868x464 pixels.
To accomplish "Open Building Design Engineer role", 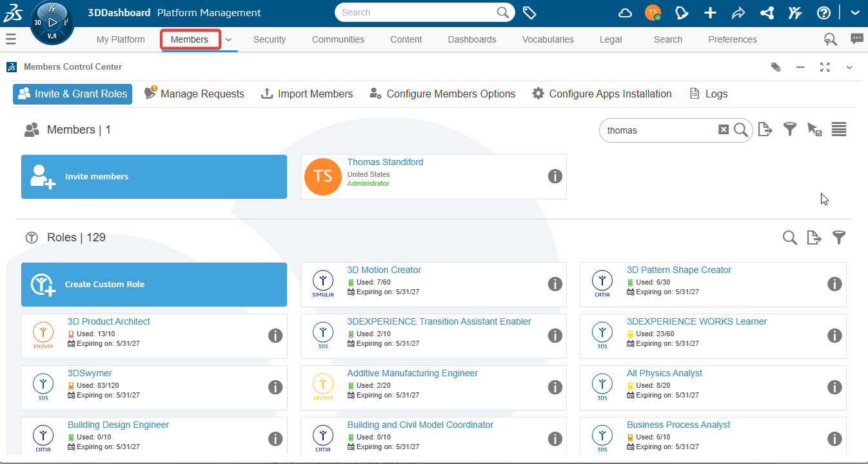I will point(118,425).
